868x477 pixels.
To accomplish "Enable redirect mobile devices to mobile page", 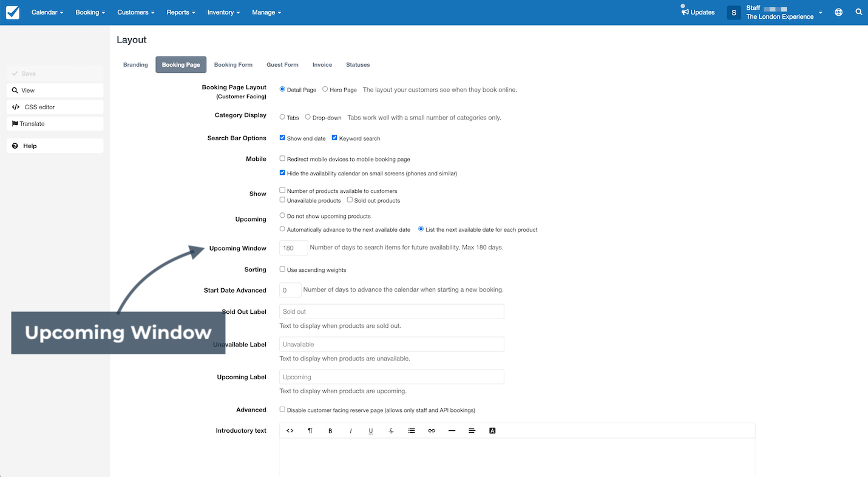I will point(282,158).
